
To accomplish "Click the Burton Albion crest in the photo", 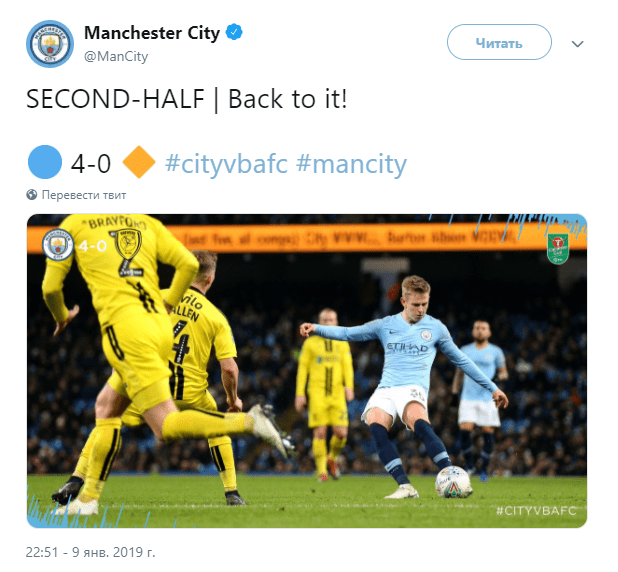I will coord(127,244).
